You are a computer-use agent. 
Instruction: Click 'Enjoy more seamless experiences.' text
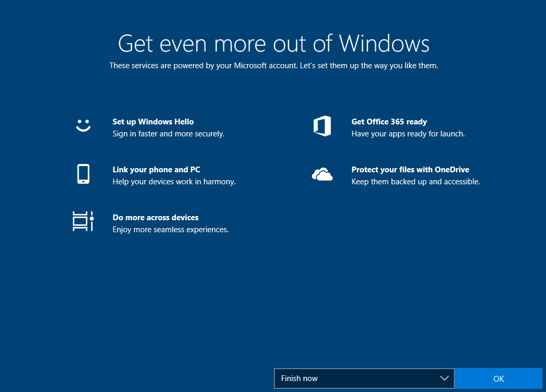coord(171,230)
